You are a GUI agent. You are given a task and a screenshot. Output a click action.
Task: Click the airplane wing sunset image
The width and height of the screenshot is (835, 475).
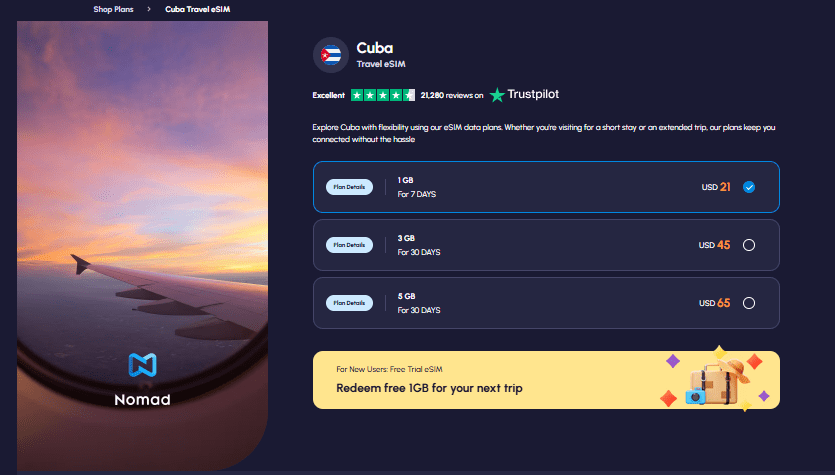[x=141, y=200]
